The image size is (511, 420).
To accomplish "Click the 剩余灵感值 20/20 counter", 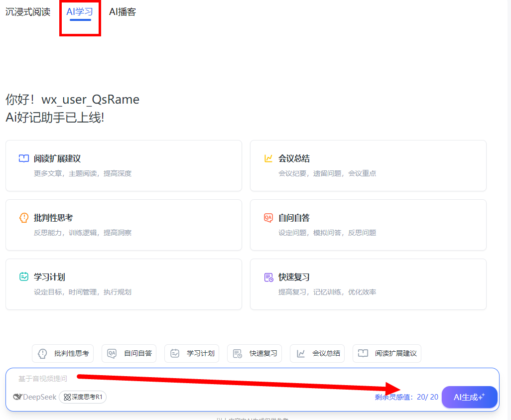I will [406, 397].
